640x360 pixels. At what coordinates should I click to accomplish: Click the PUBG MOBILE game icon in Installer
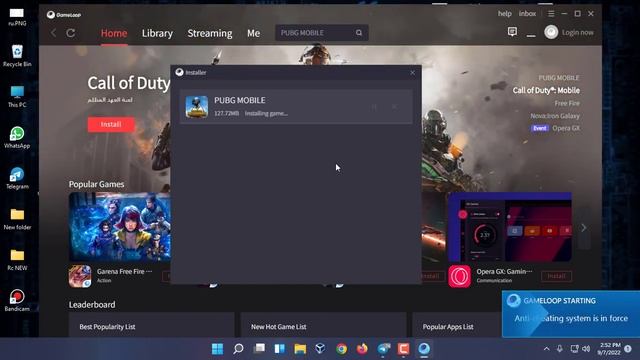pos(197,107)
